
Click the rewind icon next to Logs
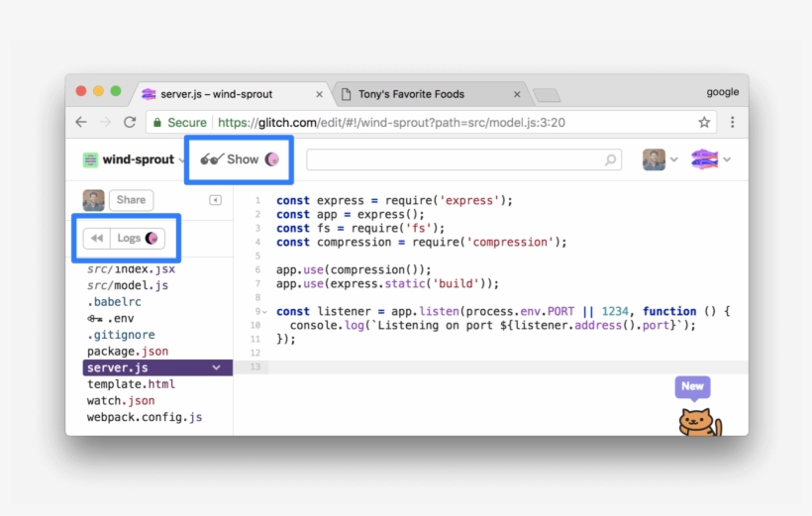(96, 238)
